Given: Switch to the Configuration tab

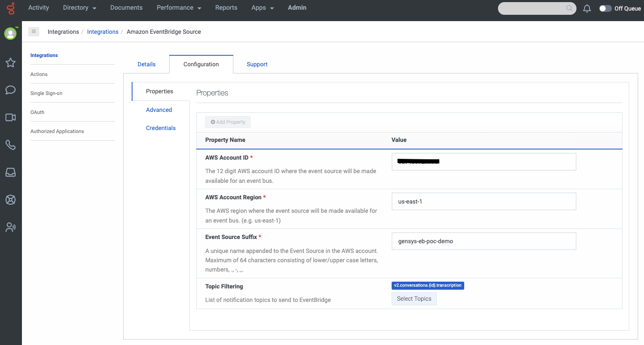Looking at the screenshot, I should coord(201,64).
